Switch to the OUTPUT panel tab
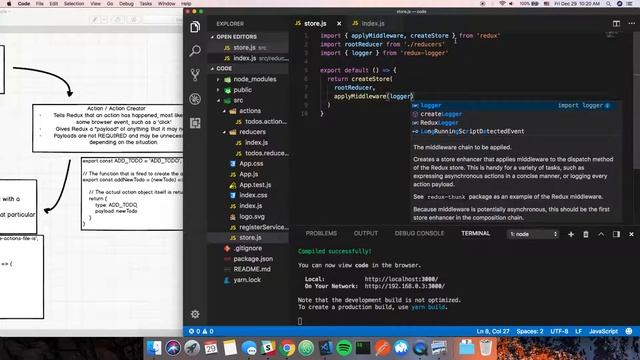Image resolution: width=640 pixels, height=360 pixels. pyautogui.click(x=366, y=233)
